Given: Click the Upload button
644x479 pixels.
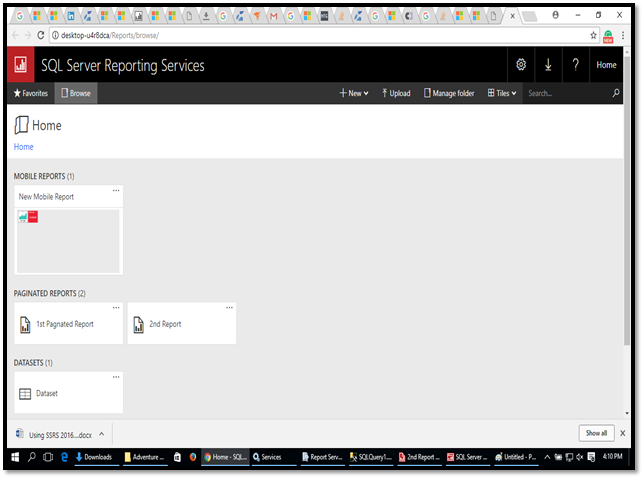Looking at the screenshot, I should point(396,93).
